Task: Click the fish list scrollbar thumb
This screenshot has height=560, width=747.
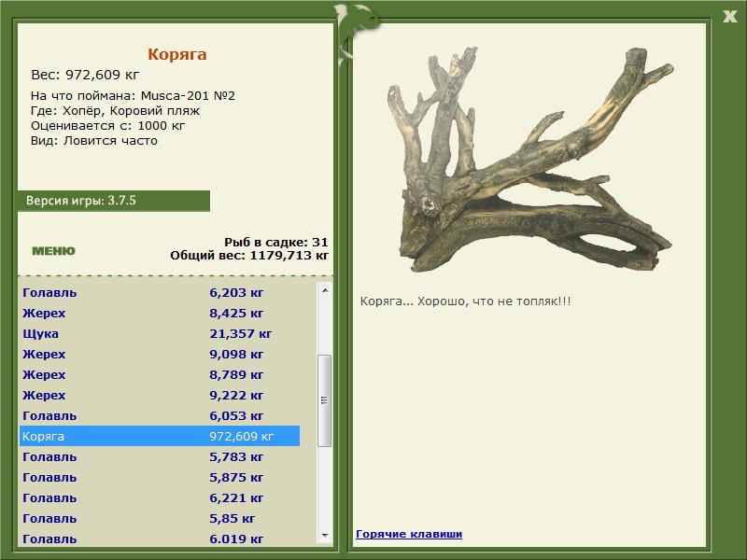Action: coord(324,400)
